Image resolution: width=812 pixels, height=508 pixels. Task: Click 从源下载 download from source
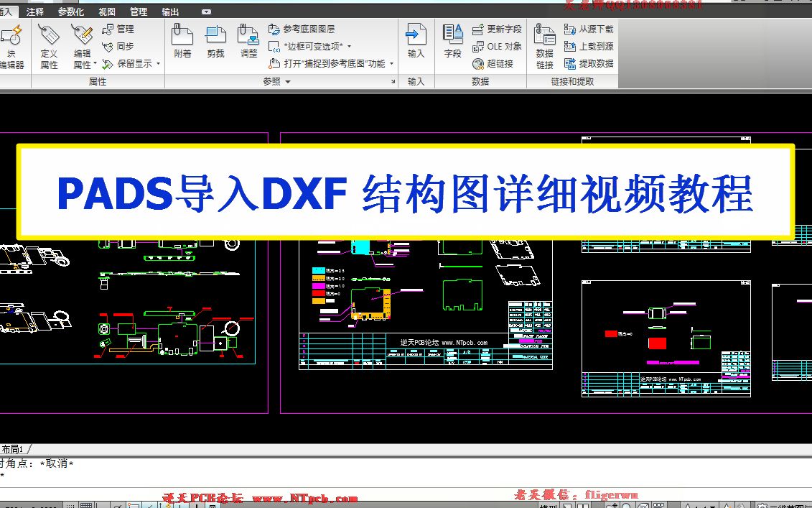[589, 29]
